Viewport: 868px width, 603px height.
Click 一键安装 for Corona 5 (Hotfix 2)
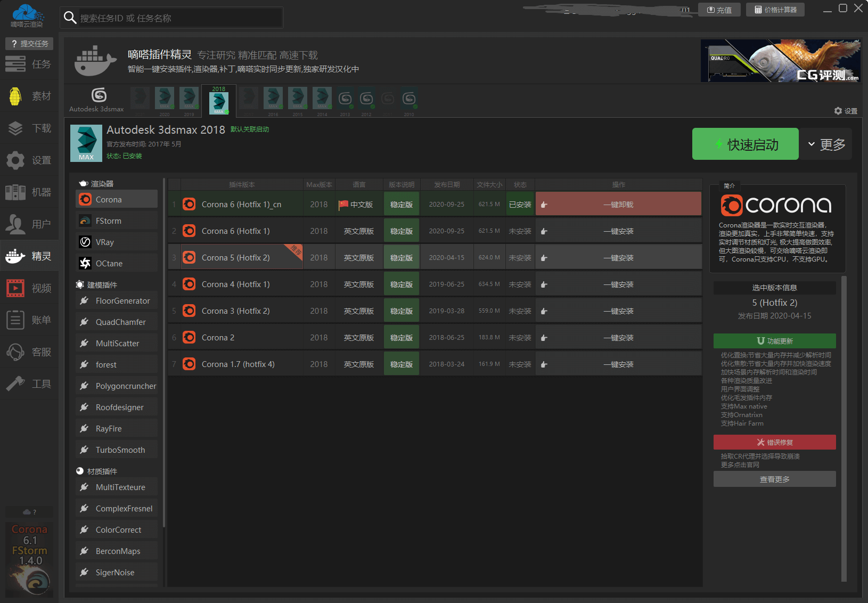tap(618, 258)
